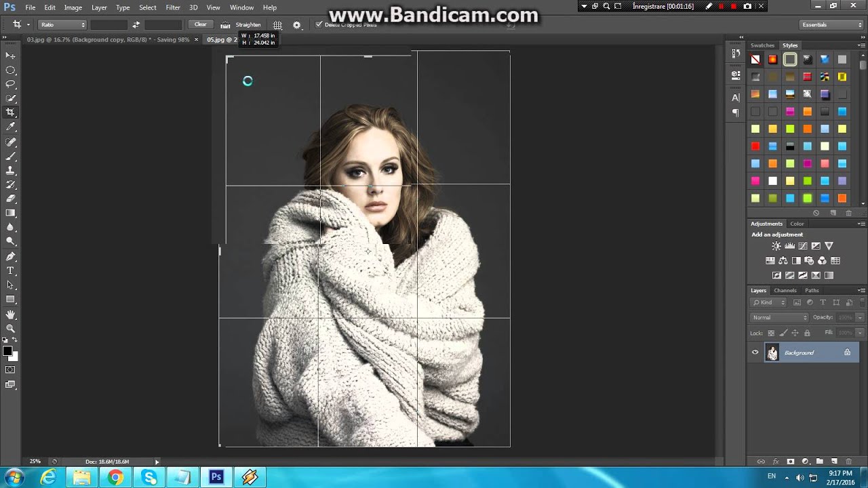The width and height of the screenshot is (868, 488).
Task: Open the Ratio crop preset dropdown
Action: coord(62,24)
